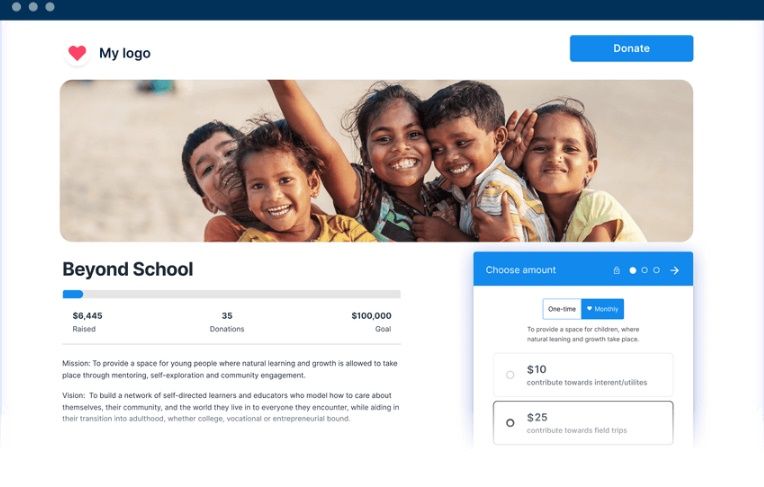
Task: Select the second step dot indicator
Action: click(645, 270)
